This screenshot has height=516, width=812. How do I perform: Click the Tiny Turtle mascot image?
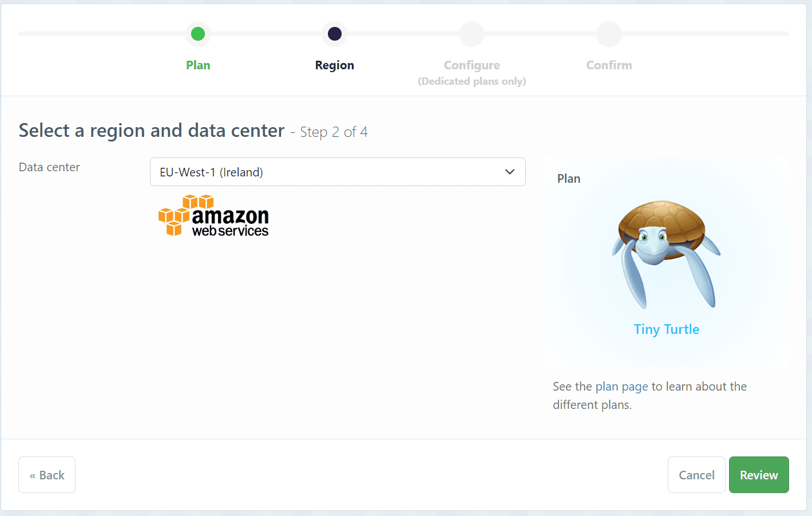click(666, 254)
